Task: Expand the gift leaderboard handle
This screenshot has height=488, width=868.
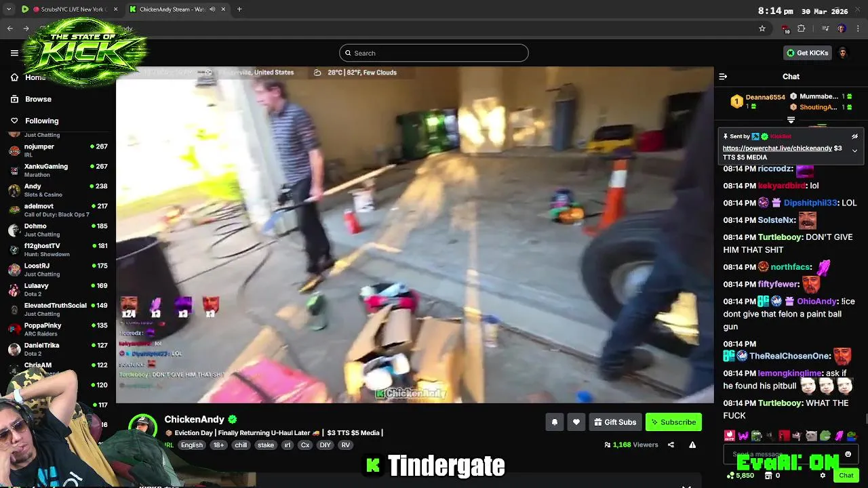Action: (x=791, y=120)
